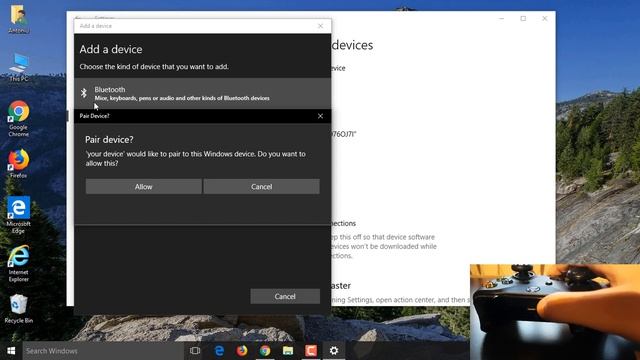640x360 pixels.
Task: Open the user folder desktop icon
Action: coord(18,19)
